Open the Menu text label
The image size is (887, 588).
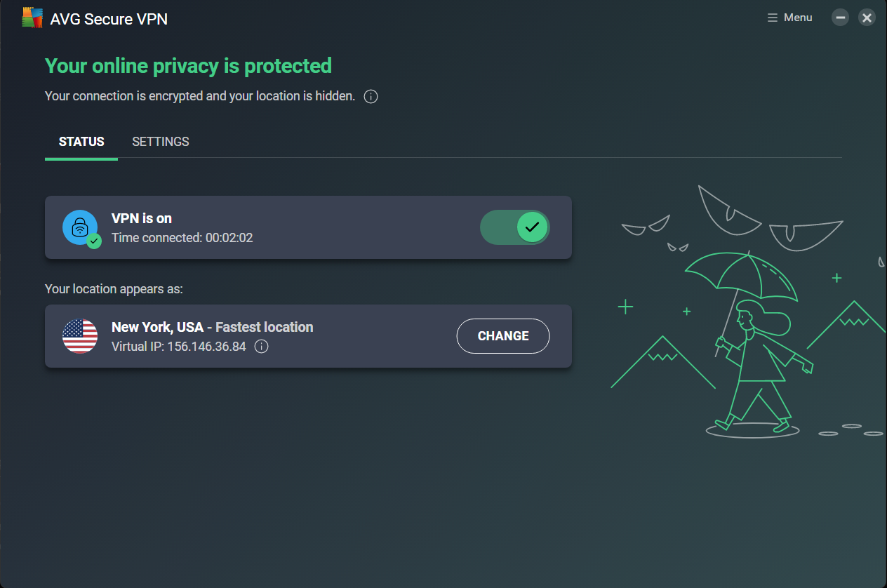click(x=798, y=18)
